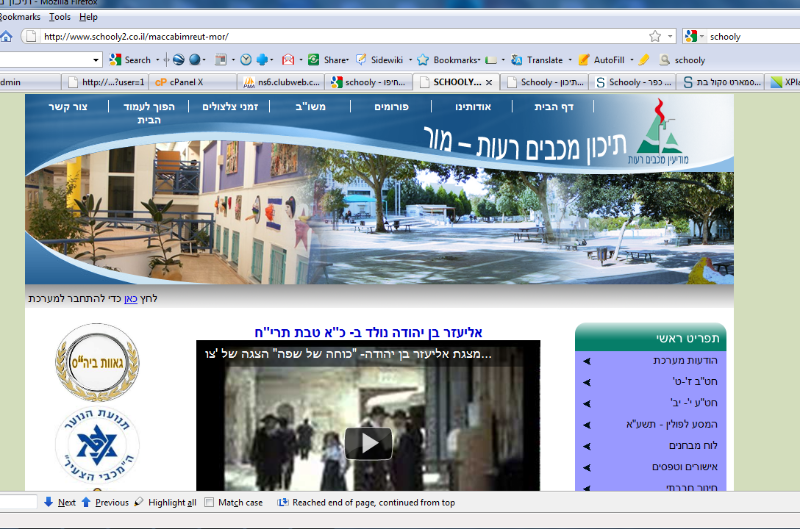Open Sidewiki from the toolbar

point(380,60)
